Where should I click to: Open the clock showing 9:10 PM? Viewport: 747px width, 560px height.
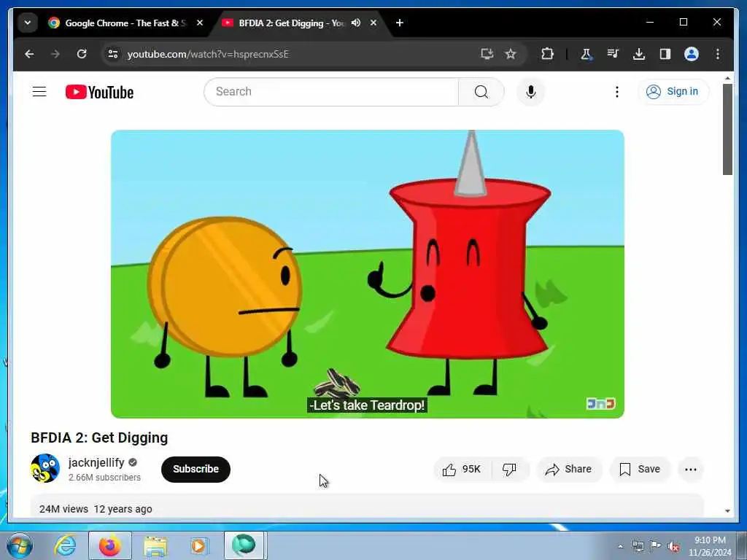pos(709,546)
